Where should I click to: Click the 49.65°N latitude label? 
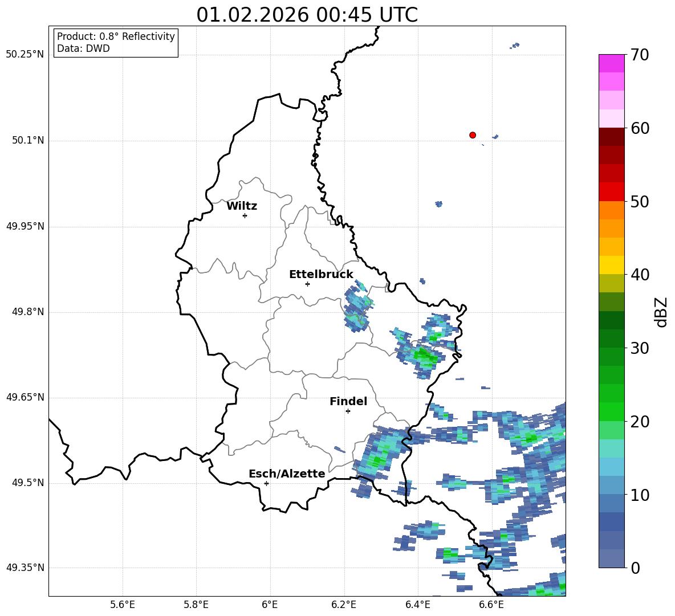25,397
